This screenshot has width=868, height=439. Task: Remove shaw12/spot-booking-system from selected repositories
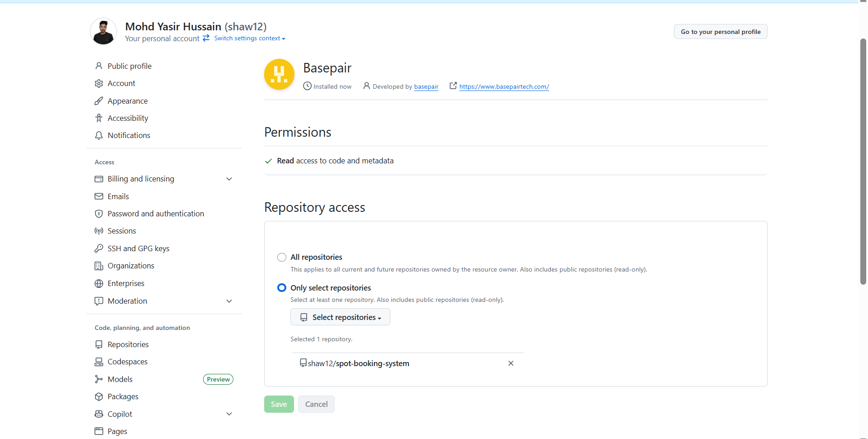[x=511, y=363]
